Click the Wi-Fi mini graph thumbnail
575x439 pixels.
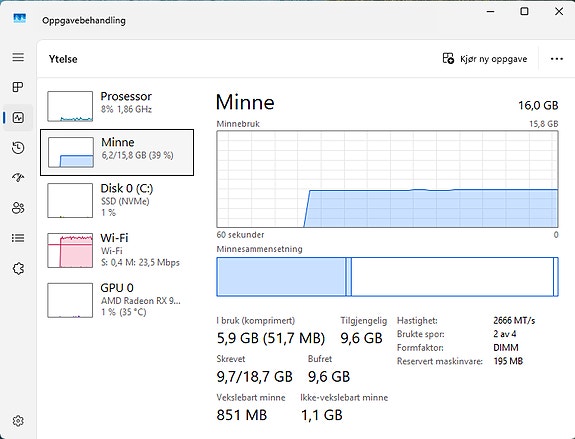pos(70,250)
